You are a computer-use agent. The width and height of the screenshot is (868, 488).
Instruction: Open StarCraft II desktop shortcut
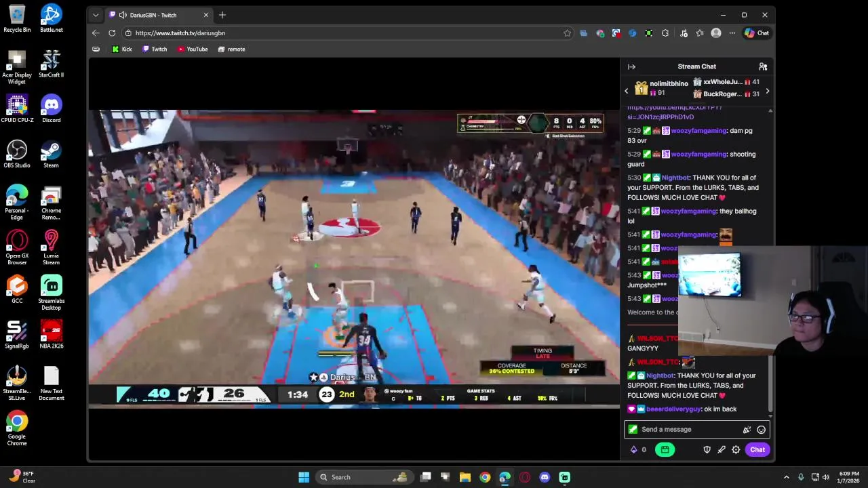[x=52, y=63]
